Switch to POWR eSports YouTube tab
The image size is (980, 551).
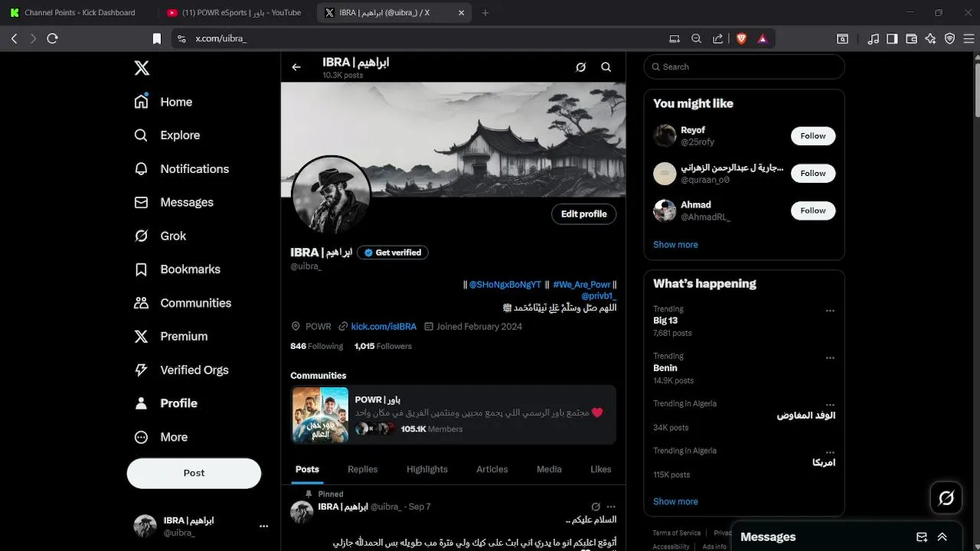point(234,13)
